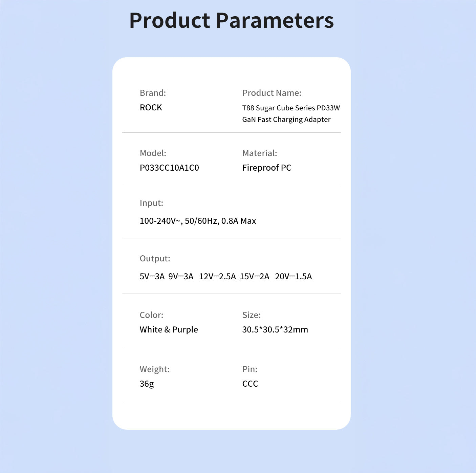Select the CCC pin value
This screenshot has height=473, width=476.
[250, 384]
